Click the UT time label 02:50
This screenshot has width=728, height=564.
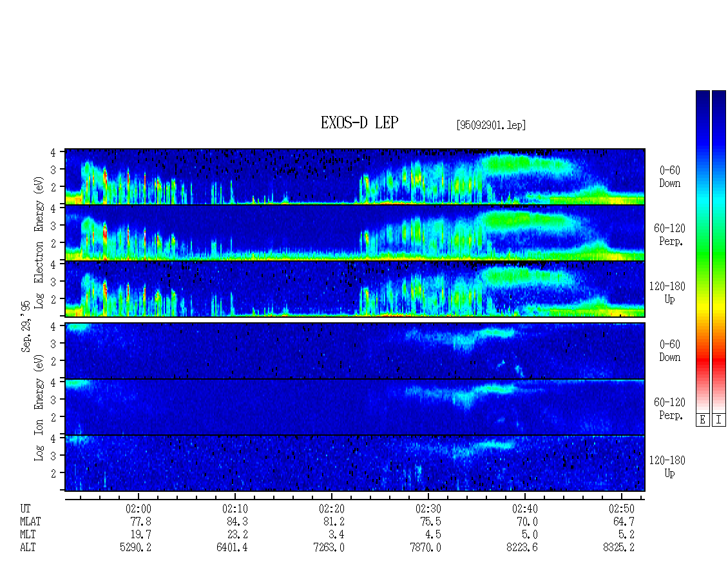(621, 509)
